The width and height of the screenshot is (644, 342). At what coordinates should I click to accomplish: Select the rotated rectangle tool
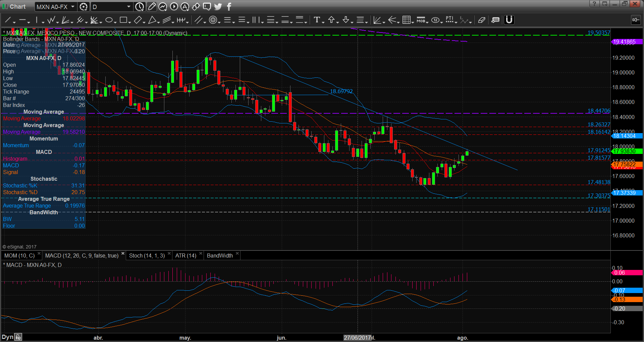pos(138,20)
